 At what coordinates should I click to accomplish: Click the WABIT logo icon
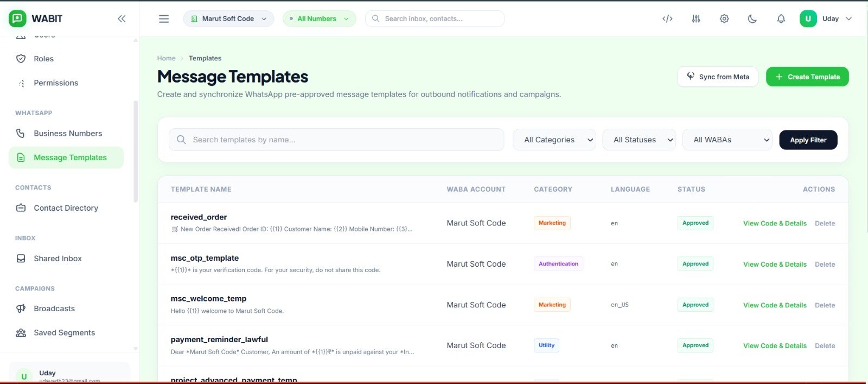17,18
